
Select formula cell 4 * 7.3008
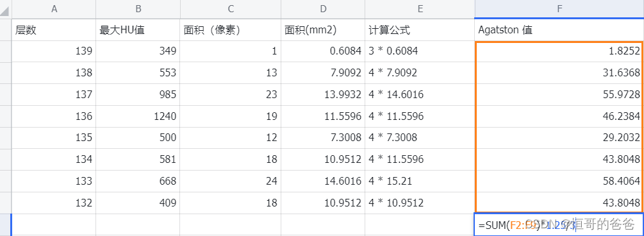click(x=420, y=138)
